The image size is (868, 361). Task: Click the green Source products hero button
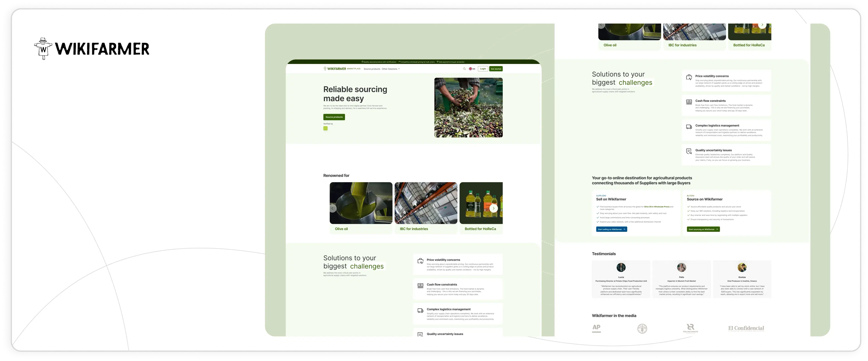pos(334,117)
